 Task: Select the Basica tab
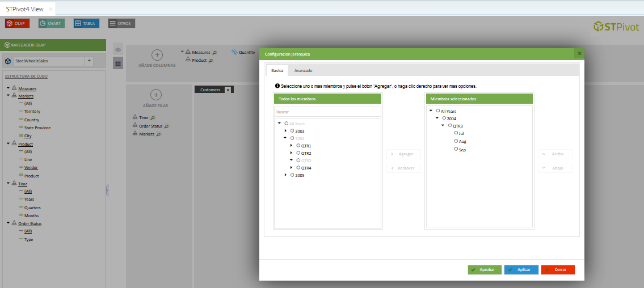(x=277, y=70)
